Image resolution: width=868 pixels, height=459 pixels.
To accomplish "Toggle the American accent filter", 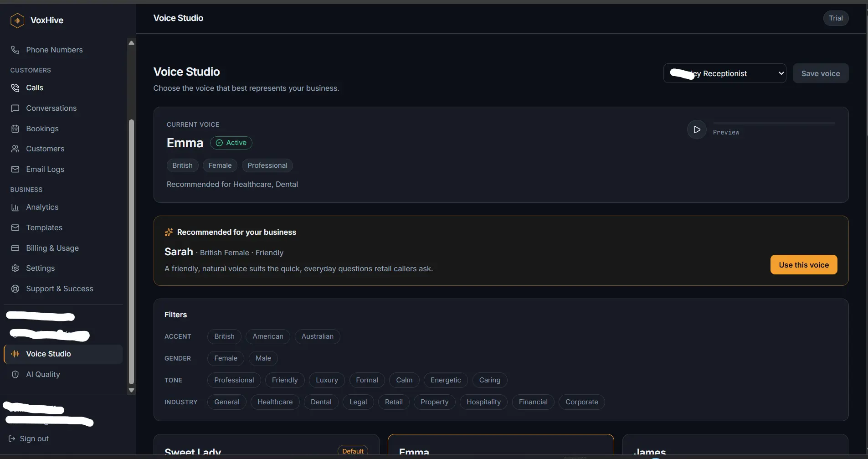I will tap(268, 336).
